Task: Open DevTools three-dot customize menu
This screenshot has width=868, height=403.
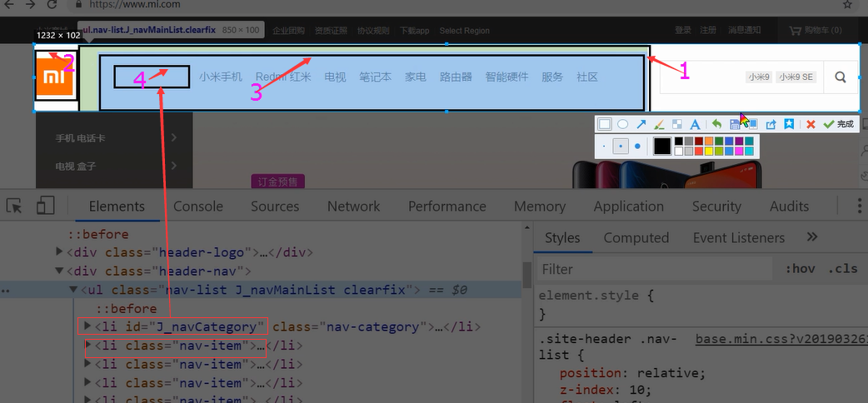Action: point(859,206)
